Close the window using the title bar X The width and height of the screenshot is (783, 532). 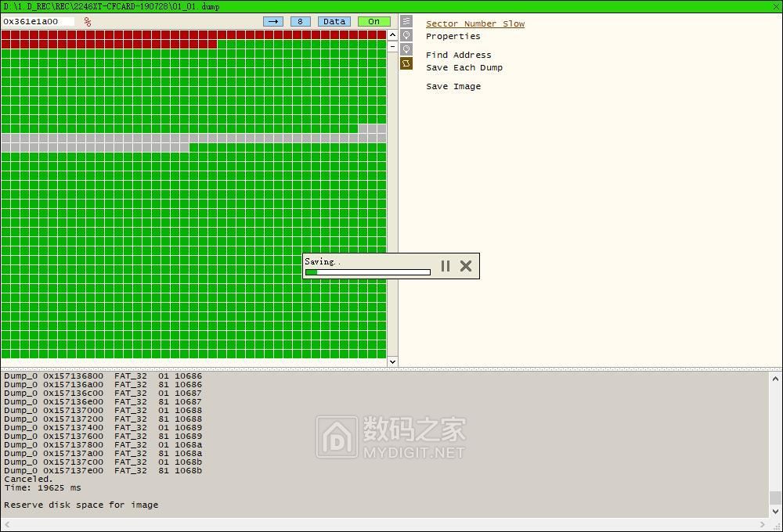776,6
